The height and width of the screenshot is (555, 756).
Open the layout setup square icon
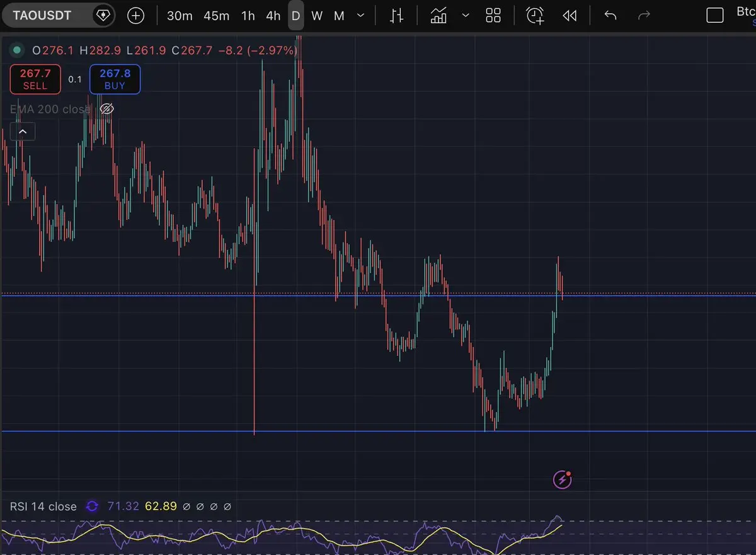pyautogui.click(x=715, y=16)
